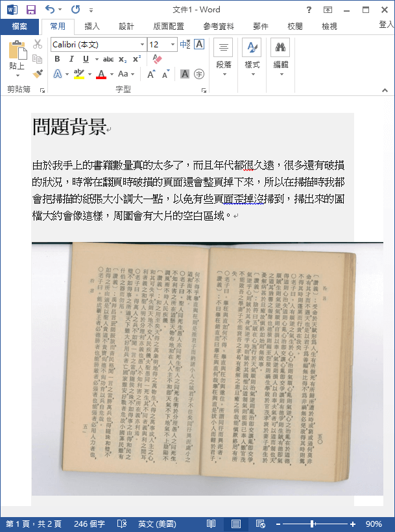Switch to the 檢視 tab
Image resolution: width=395 pixels, height=532 pixels.
tap(329, 27)
